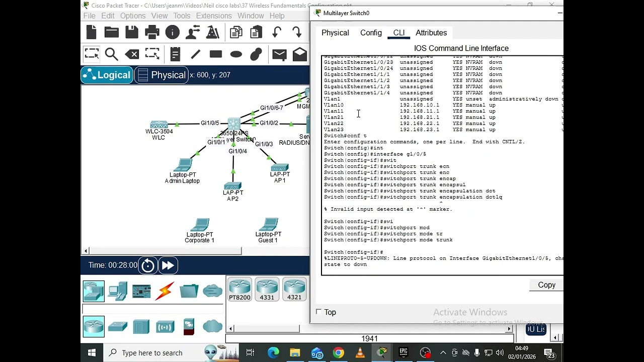The image size is (644, 362).
Task: Select LAP-PT AP2 access point
Action: tap(232, 187)
